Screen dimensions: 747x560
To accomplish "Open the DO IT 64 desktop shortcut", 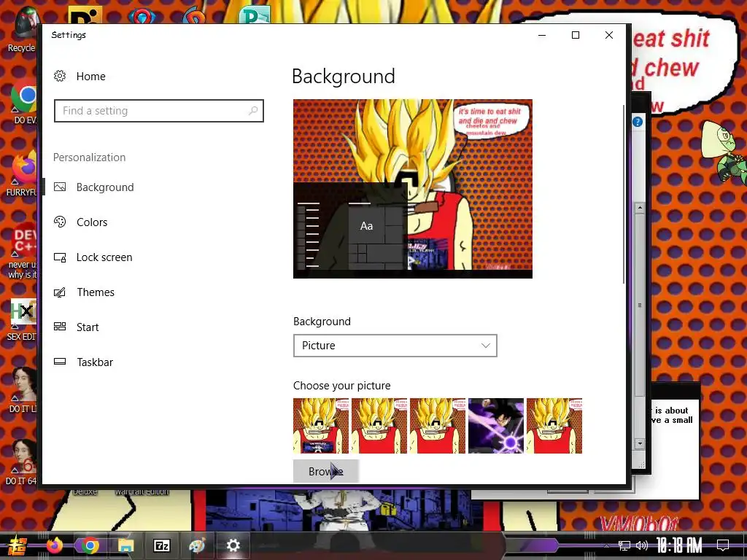I will (x=22, y=462).
